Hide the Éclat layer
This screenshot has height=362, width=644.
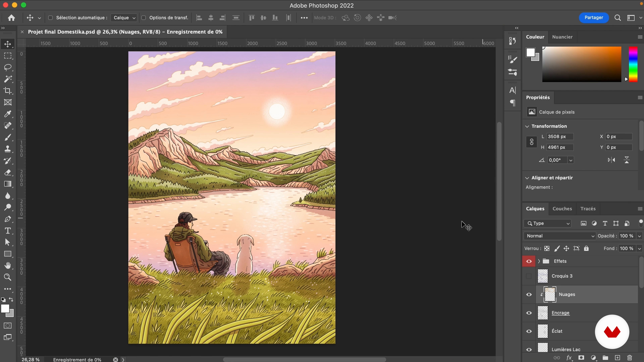click(529, 331)
